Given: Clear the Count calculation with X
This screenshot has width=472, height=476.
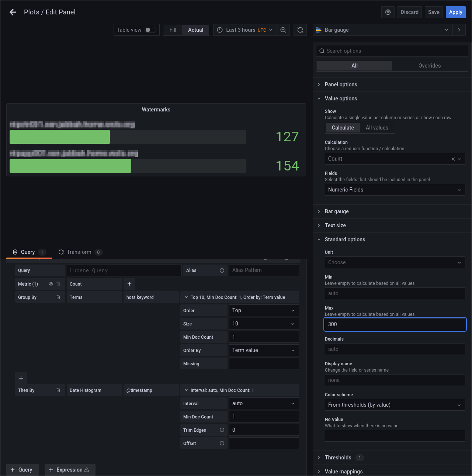Looking at the screenshot, I should (453, 159).
